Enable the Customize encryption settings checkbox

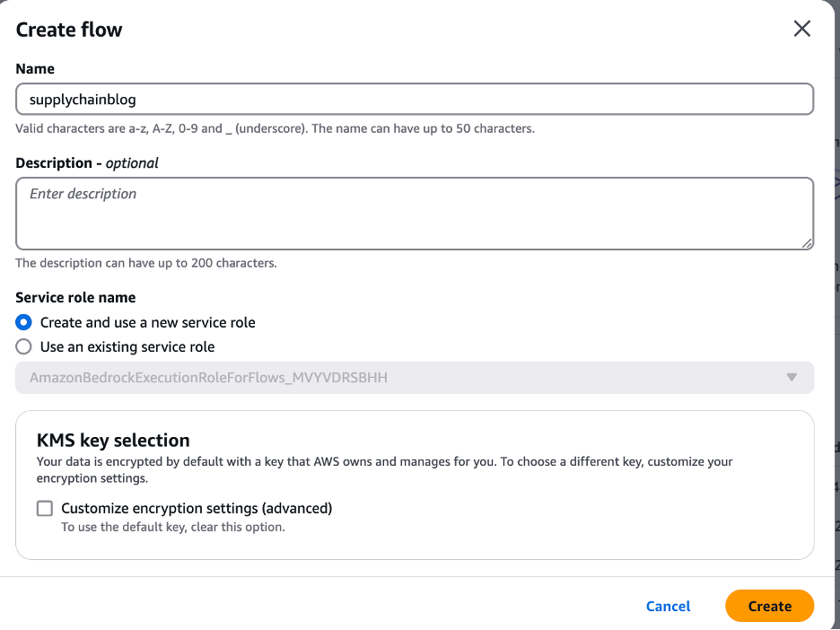[x=45, y=509]
